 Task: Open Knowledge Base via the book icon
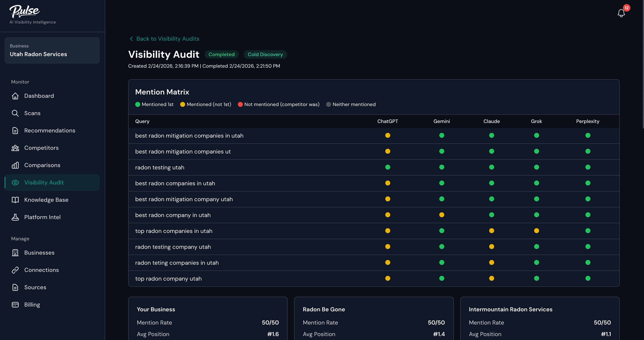tap(15, 200)
